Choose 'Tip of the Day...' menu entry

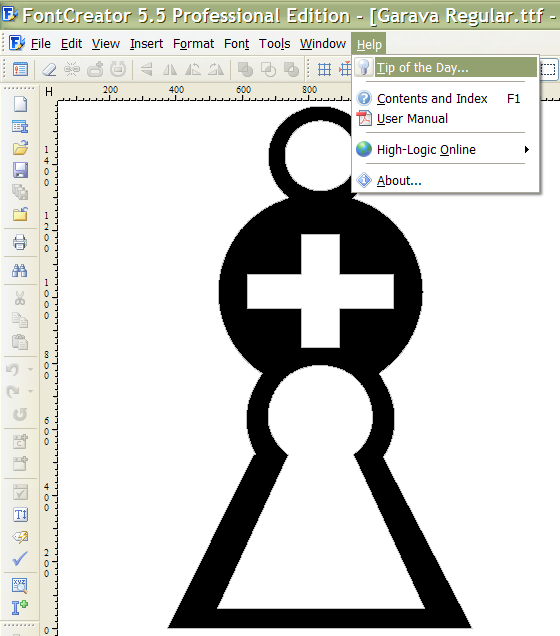446,67
